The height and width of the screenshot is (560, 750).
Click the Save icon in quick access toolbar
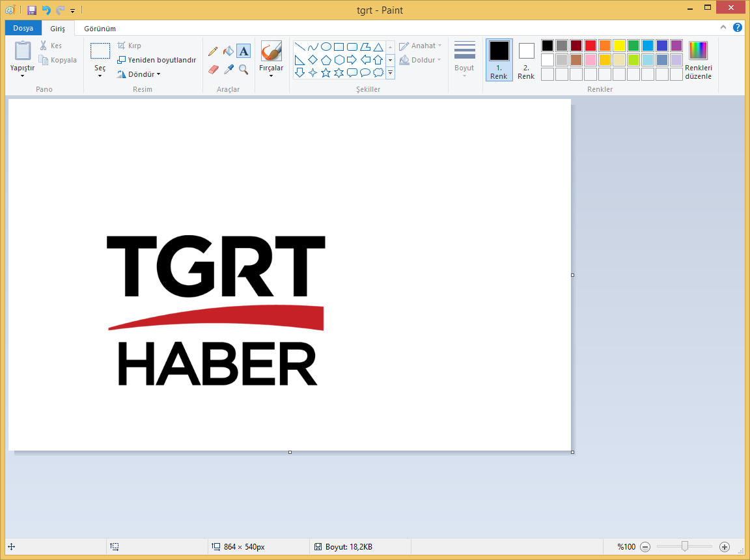pyautogui.click(x=31, y=10)
